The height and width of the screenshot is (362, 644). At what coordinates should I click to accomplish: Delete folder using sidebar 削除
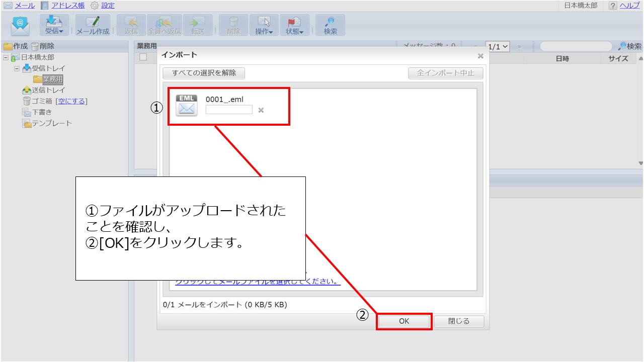coord(43,46)
